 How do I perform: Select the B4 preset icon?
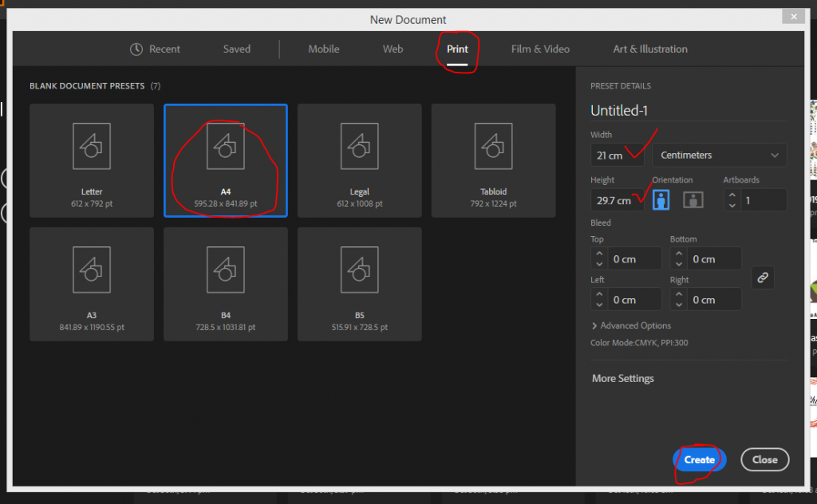point(226,270)
